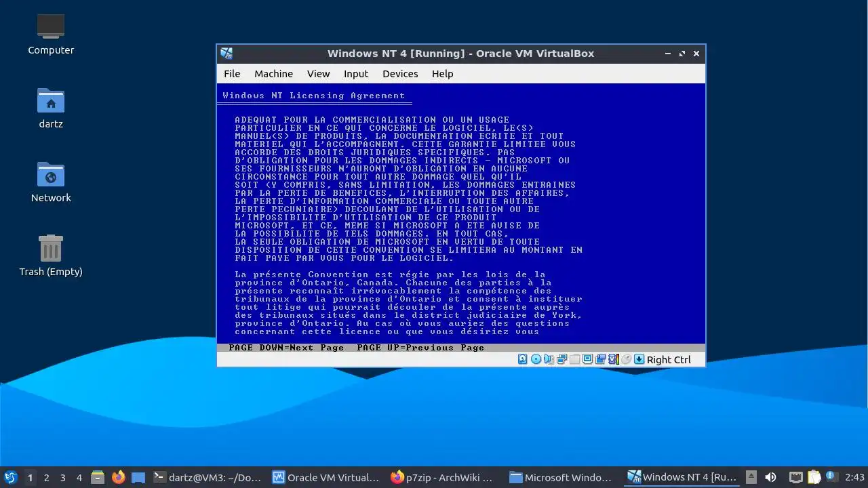Click the Windows NT Licensing Agreement heading

(x=313, y=96)
